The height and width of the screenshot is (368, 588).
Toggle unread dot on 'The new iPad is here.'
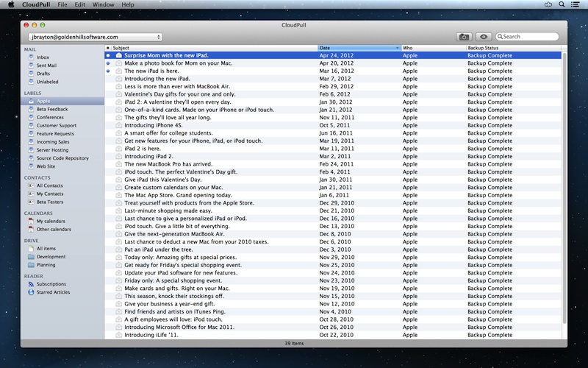coord(108,71)
